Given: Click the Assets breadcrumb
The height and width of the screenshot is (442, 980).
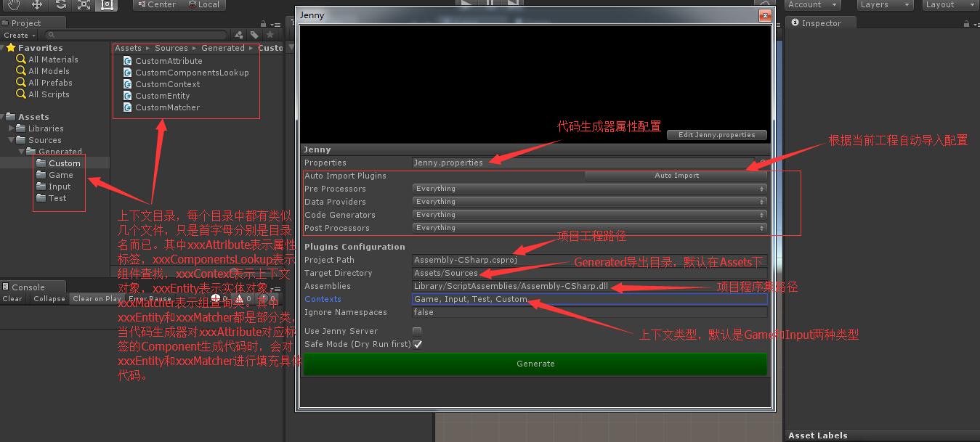Looking at the screenshot, I should 129,48.
